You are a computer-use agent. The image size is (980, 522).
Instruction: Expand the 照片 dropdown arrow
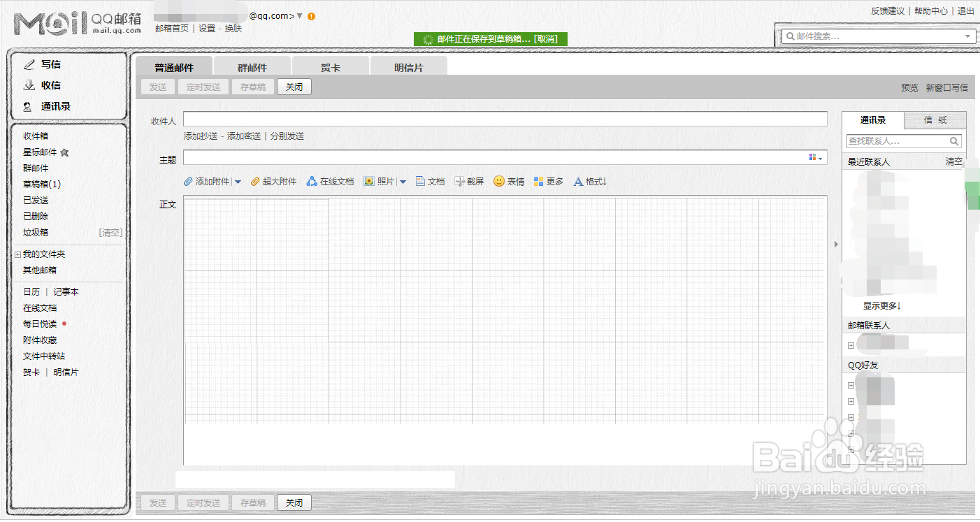pos(403,182)
